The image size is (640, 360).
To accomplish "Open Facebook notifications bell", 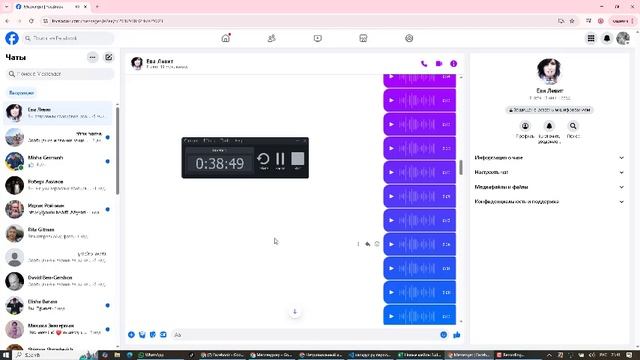I will (607, 38).
